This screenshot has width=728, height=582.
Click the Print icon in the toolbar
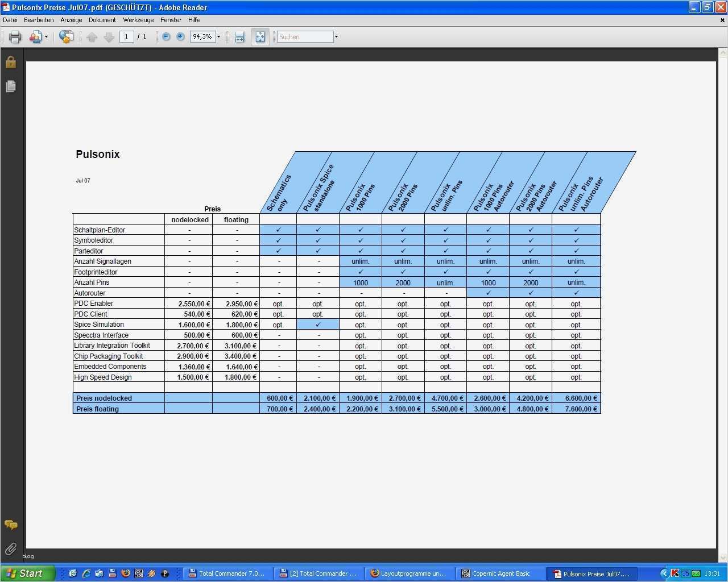15,37
